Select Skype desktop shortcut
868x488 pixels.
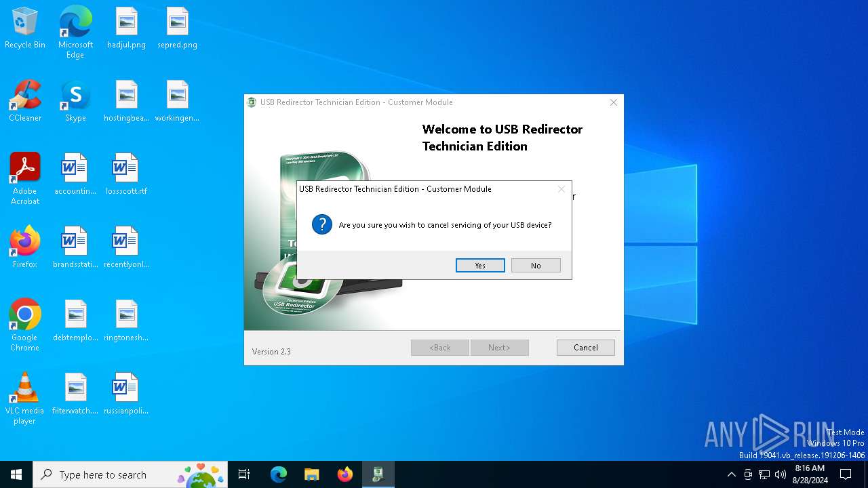[x=75, y=102]
